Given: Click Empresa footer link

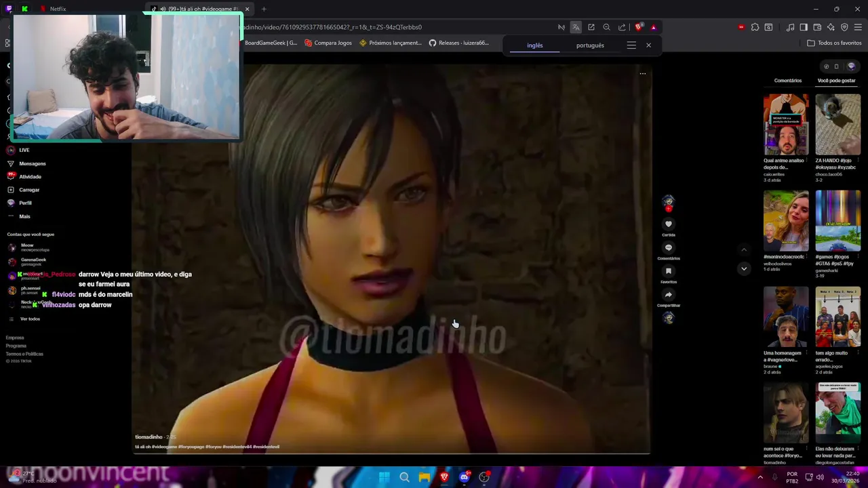Looking at the screenshot, I should (x=15, y=338).
